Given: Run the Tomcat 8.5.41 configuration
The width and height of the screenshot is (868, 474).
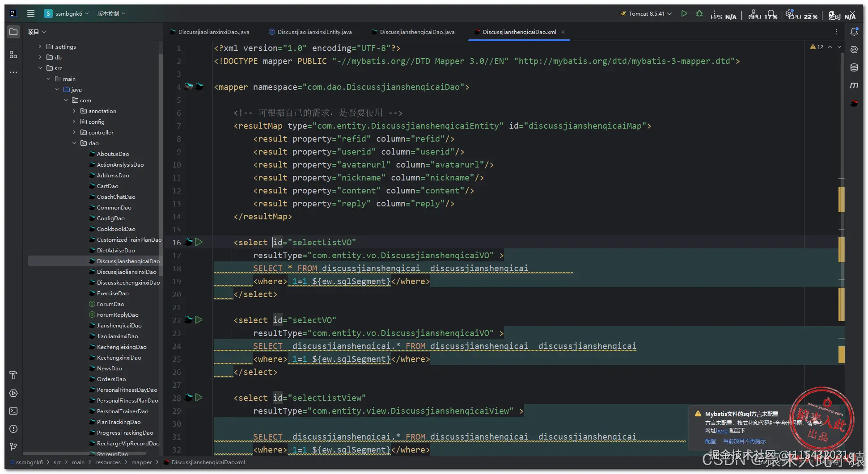Looking at the screenshot, I should tap(684, 13).
